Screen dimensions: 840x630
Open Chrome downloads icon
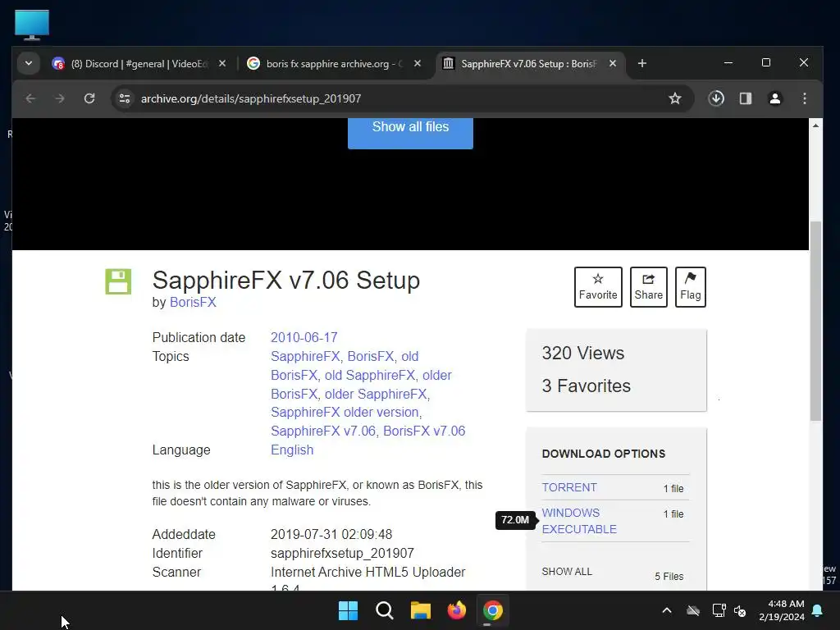coord(716,98)
